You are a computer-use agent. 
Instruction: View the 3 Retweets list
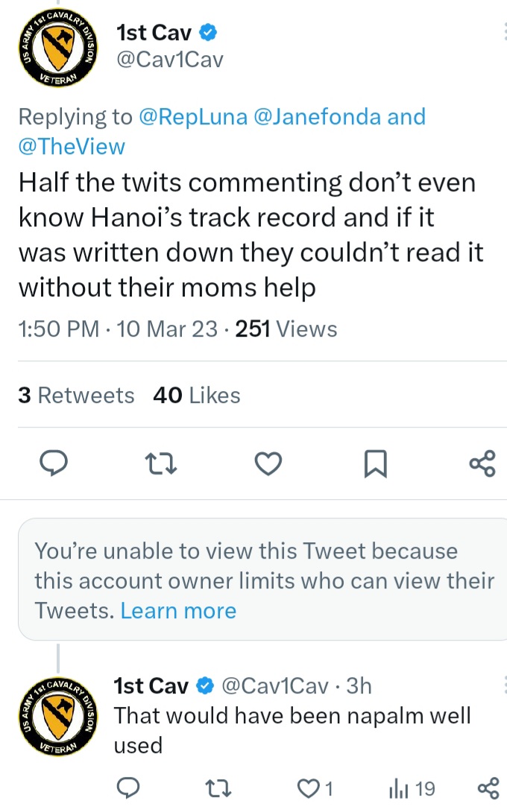tap(76, 396)
